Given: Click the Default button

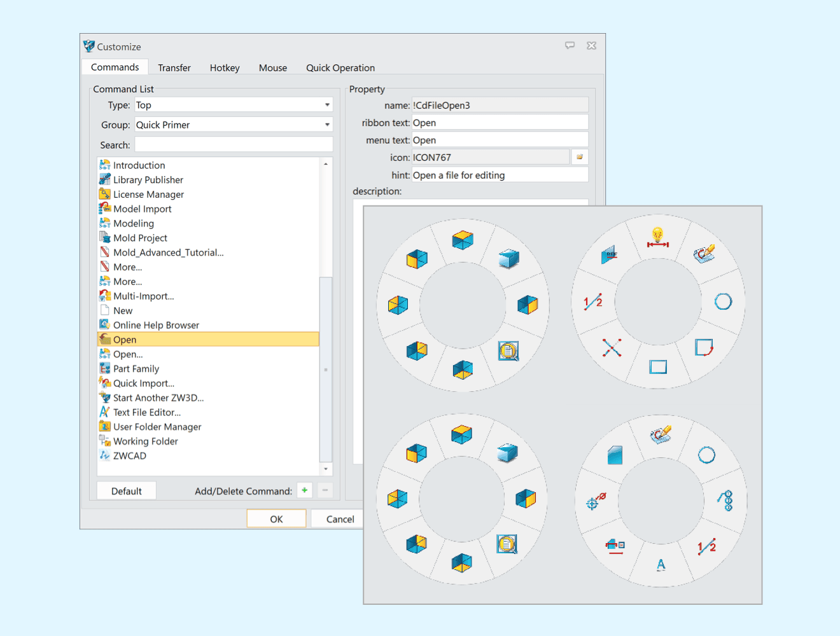Looking at the screenshot, I should pyautogui.click(x=127, y=491).
